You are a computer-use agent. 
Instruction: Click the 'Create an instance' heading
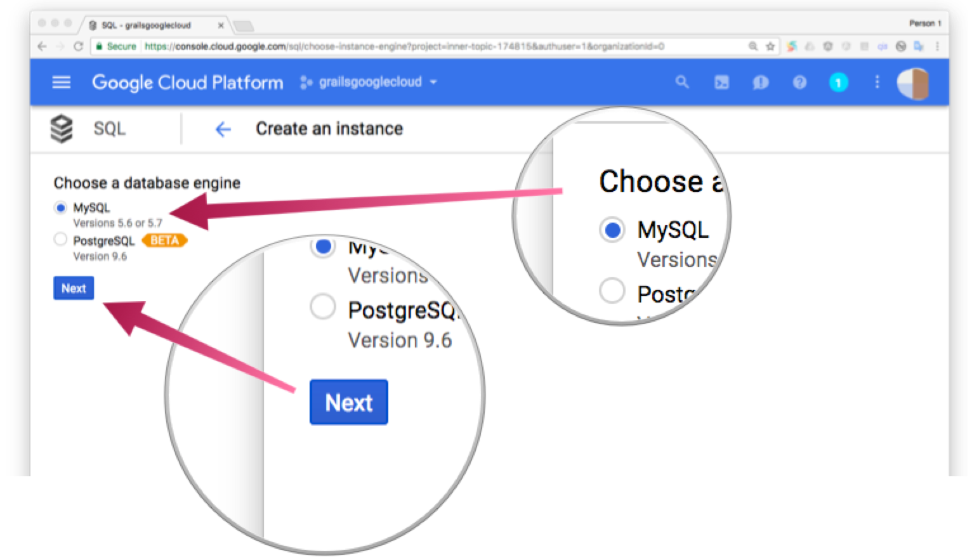pos(329,129)
